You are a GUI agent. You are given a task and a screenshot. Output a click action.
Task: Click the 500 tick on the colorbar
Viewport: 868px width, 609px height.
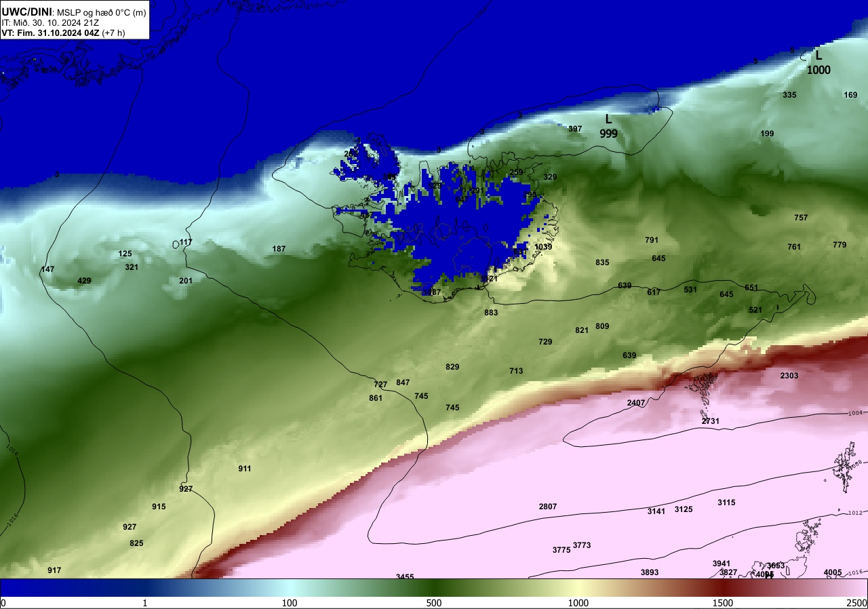click(x=434, y=603)
